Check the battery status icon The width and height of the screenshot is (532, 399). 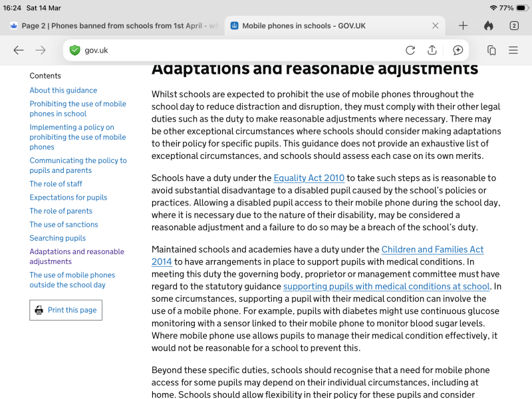pyautogui.click(x=522, y=8)
